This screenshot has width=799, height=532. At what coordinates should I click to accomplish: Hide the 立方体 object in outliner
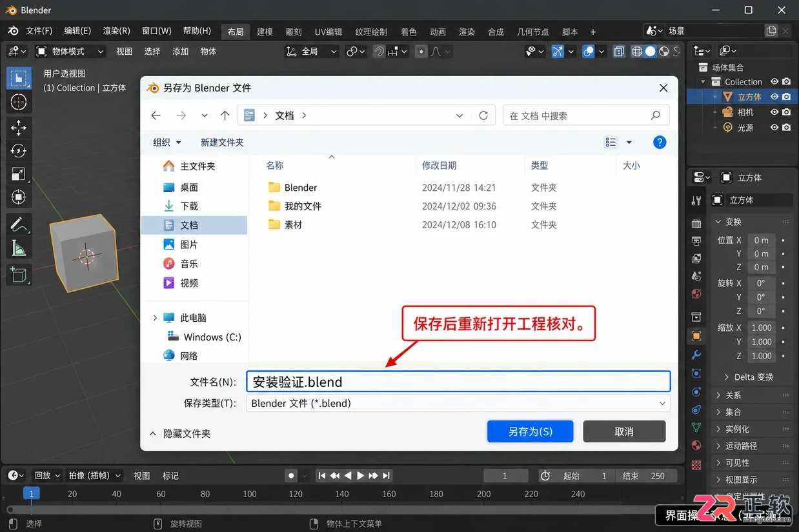click(x=774, y=97)
